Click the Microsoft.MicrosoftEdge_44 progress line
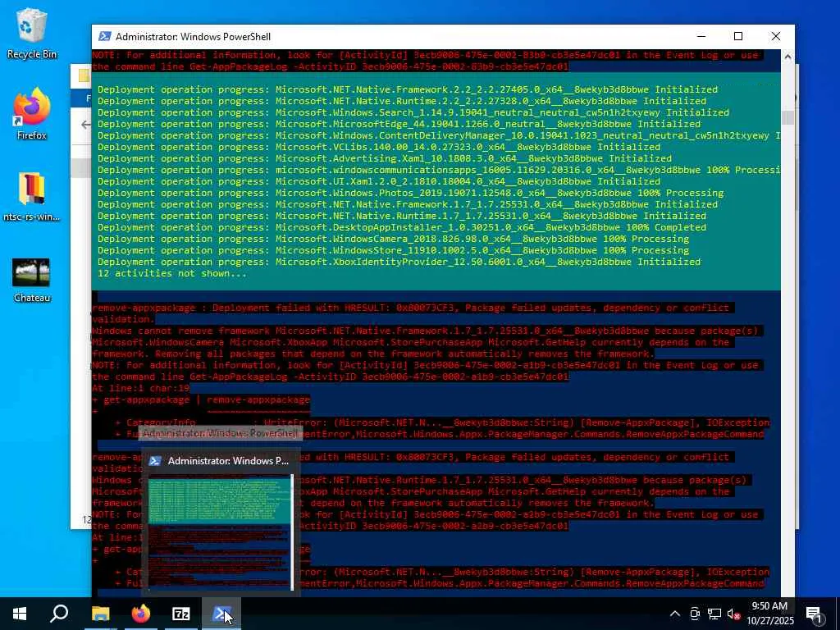 (399, 124)
